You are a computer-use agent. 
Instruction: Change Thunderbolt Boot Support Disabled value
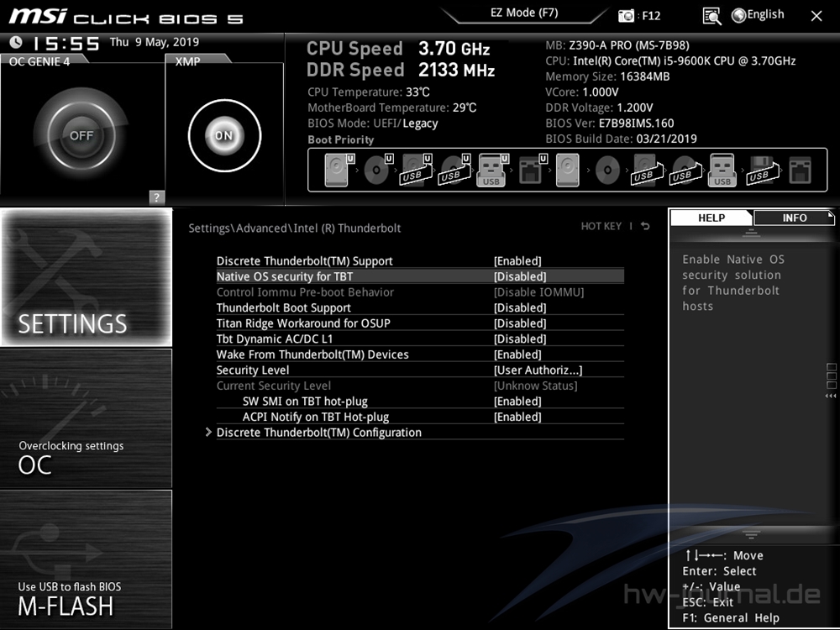520,307
